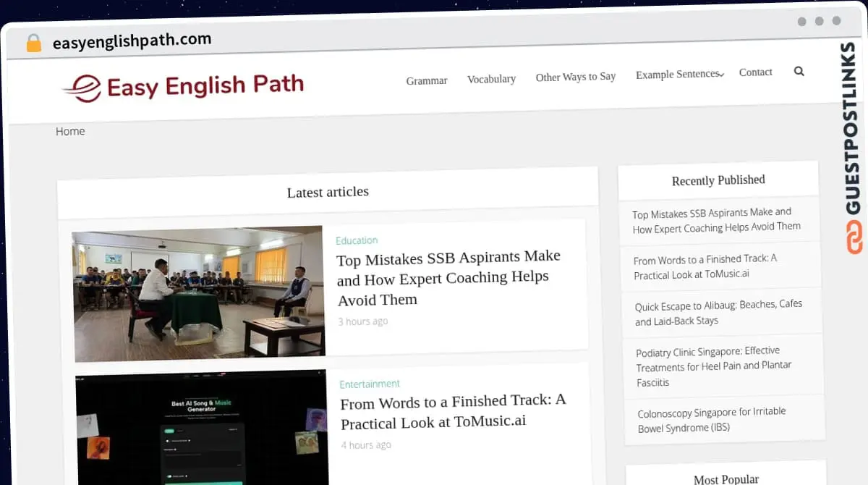The height and width of the screenshot is (485, 868).
Task: Click the Easy English Path logo
Action: [183, 87]
